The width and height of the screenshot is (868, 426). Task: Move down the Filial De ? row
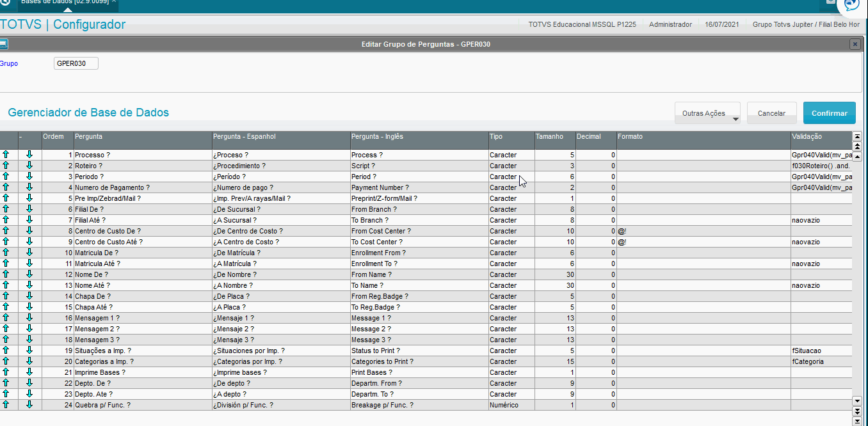click(29, 209)
